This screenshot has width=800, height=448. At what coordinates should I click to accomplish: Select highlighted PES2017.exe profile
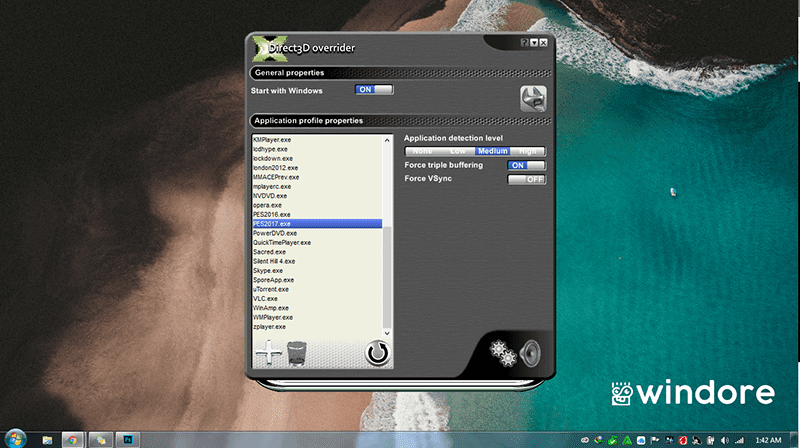[317, 223]
